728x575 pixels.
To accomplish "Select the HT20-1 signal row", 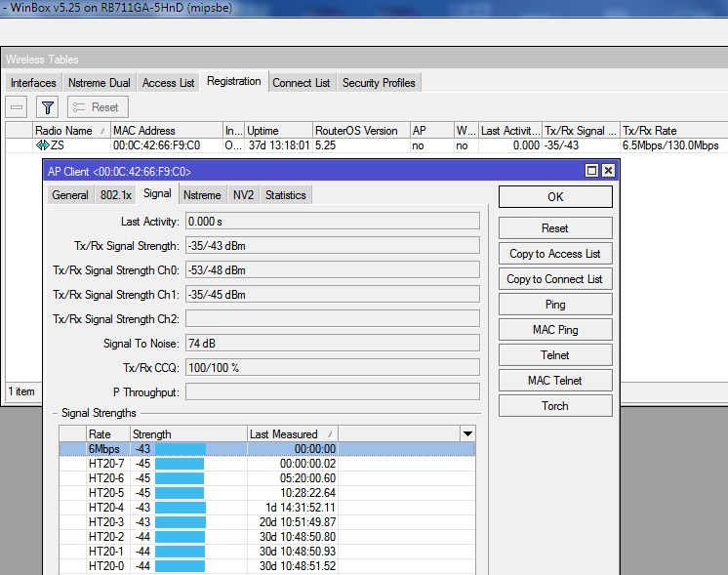I will pos(267,552).
